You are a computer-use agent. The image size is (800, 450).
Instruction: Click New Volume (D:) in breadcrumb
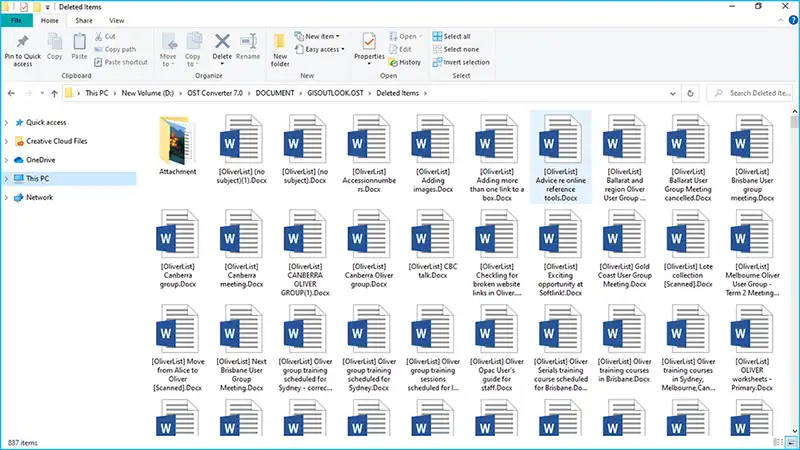[147, 93]
